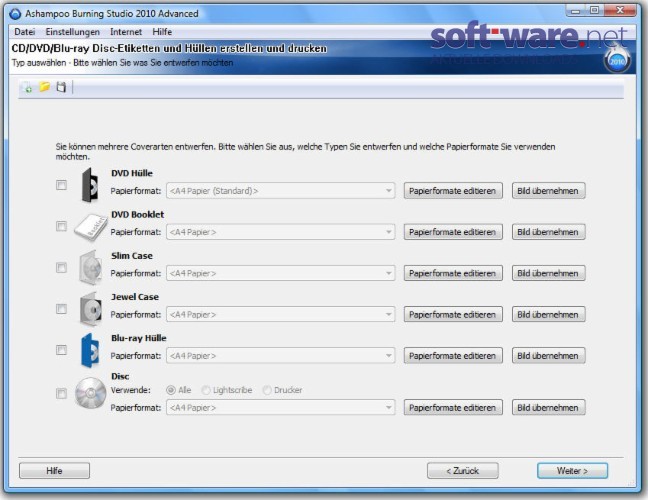Viewport: 648px width, 500px height.
Task: Click the Slim Case icon
Action: click(x=90, y=268)
